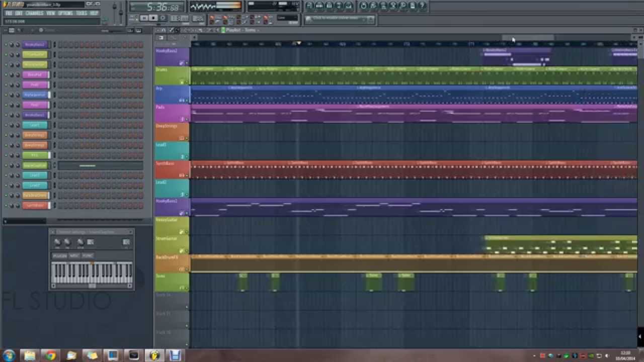Viewport: 644px width, 362px height.
Task: Mute the BassPad channel with its LED
Action: point(6,74)
